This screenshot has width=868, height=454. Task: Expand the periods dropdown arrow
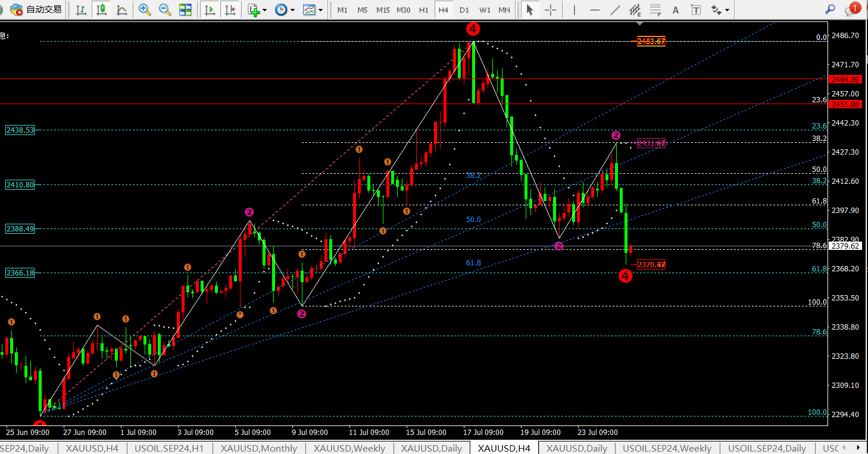coord(292,10)
